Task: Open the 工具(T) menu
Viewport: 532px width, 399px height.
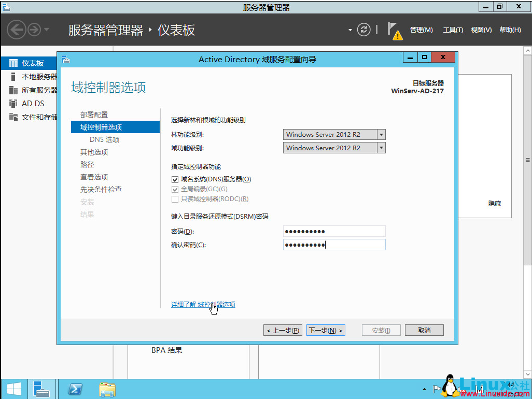Action: 453,30
